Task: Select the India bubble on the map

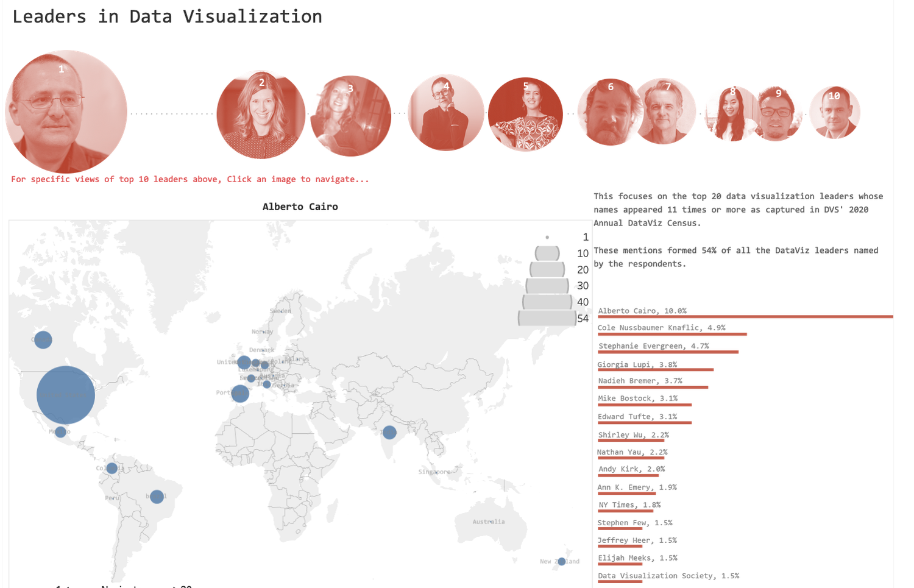Action: [389, 433]
